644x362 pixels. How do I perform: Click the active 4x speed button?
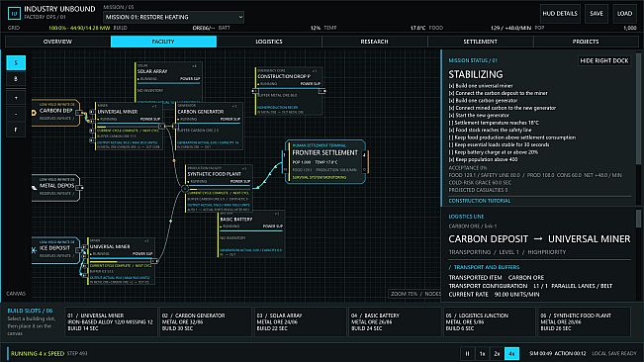(511, 353)
